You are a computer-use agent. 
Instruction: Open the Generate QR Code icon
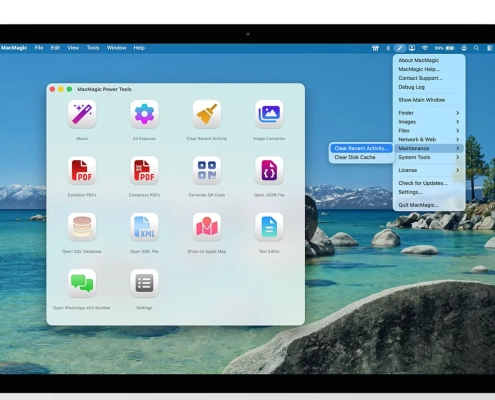(x=207, y=170)
